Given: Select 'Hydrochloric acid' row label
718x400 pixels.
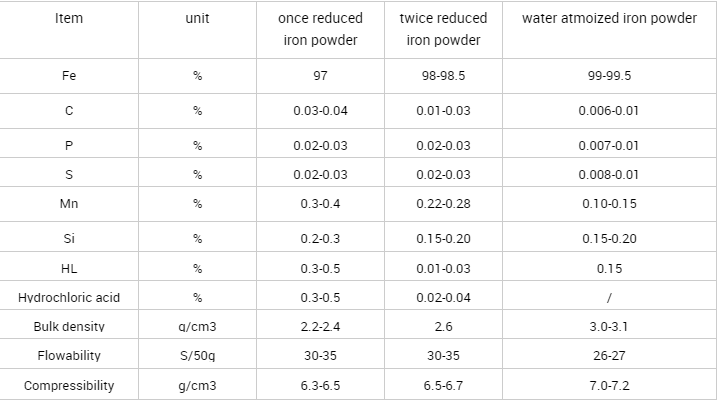Looking at the screenshot, I should point(69,297).
